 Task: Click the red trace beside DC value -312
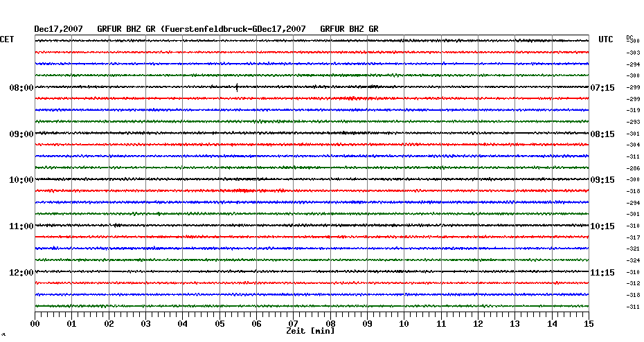(312, 283)
